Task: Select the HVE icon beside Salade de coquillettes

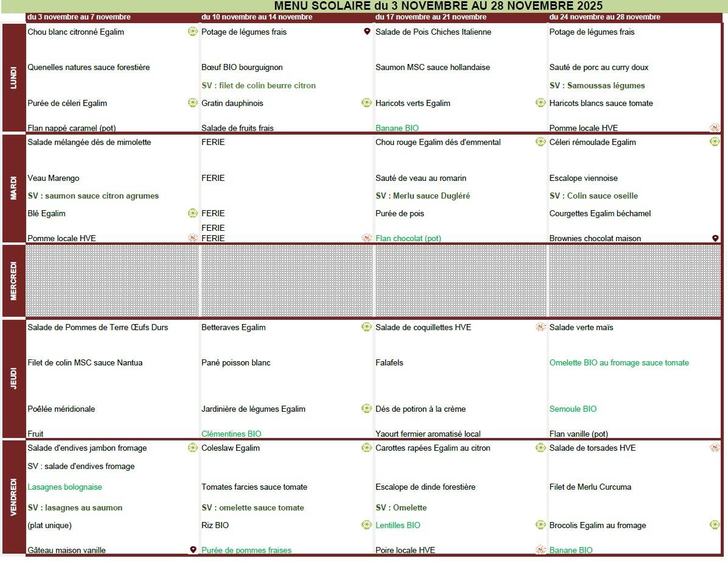Action: coord(541,327)
